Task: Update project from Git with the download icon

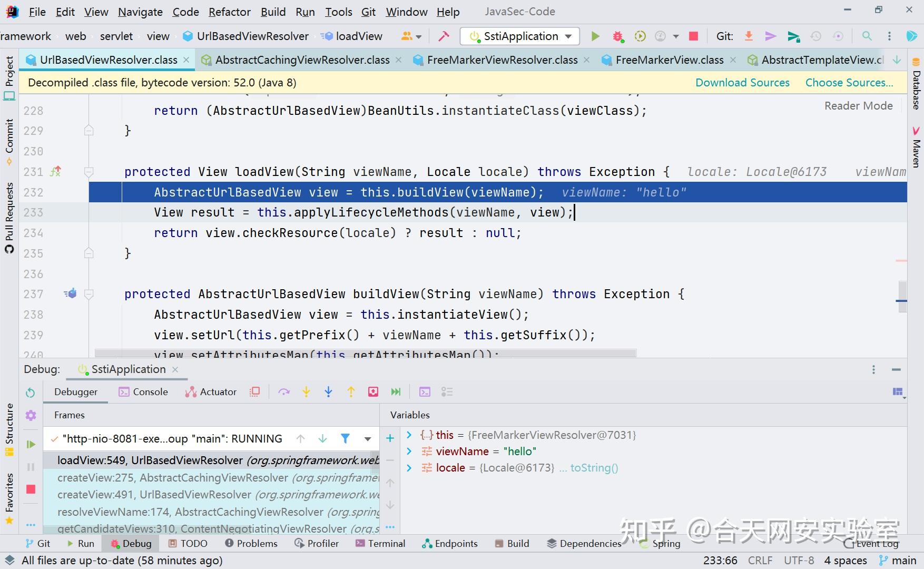Action: (x=749, y=36)
